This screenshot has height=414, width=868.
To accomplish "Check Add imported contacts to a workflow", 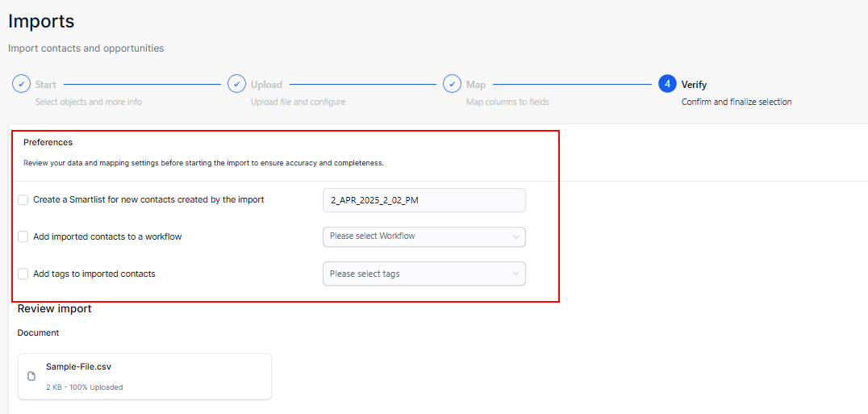I will click(23, 236).
